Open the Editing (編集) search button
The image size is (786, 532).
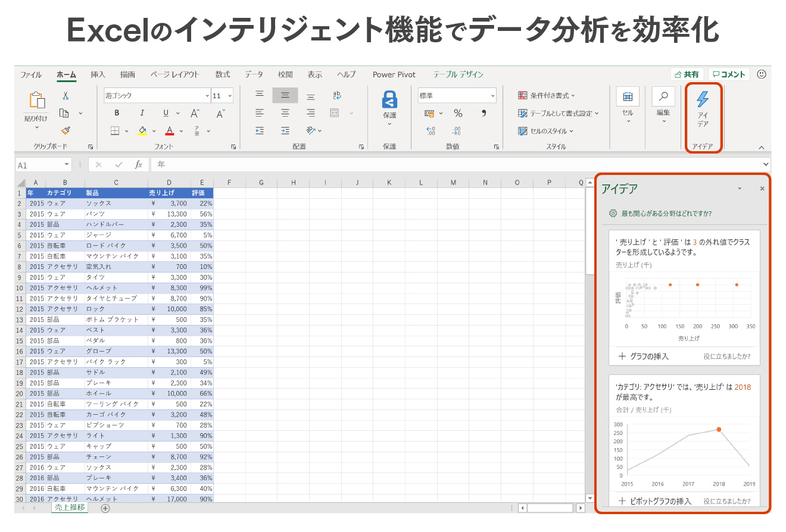point(663,106)
